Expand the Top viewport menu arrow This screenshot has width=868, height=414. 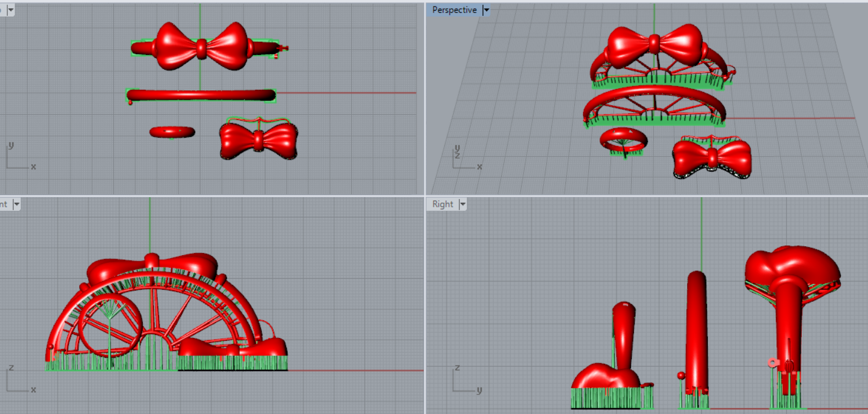coord(11,9)
